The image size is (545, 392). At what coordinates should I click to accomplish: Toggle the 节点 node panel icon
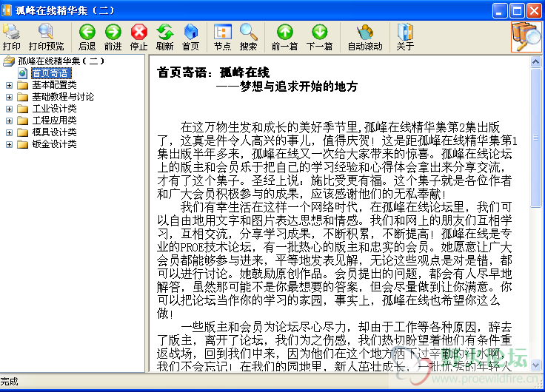tap(222, 37)
